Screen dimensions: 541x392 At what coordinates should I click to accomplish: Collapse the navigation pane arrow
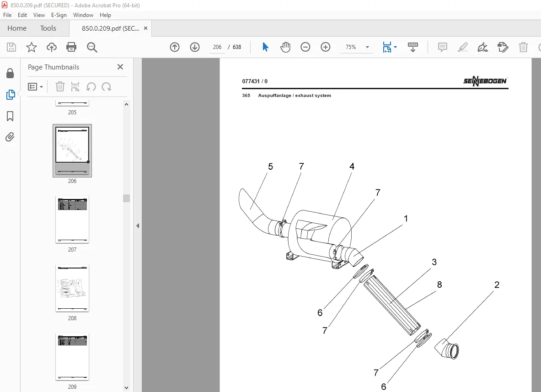(x=138, y=226)
